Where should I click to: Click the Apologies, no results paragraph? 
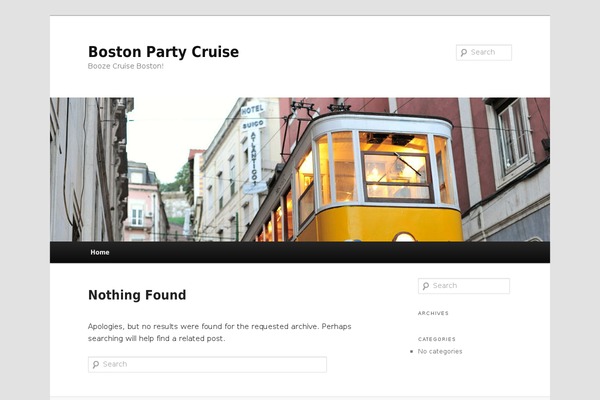tap(220, 332)
